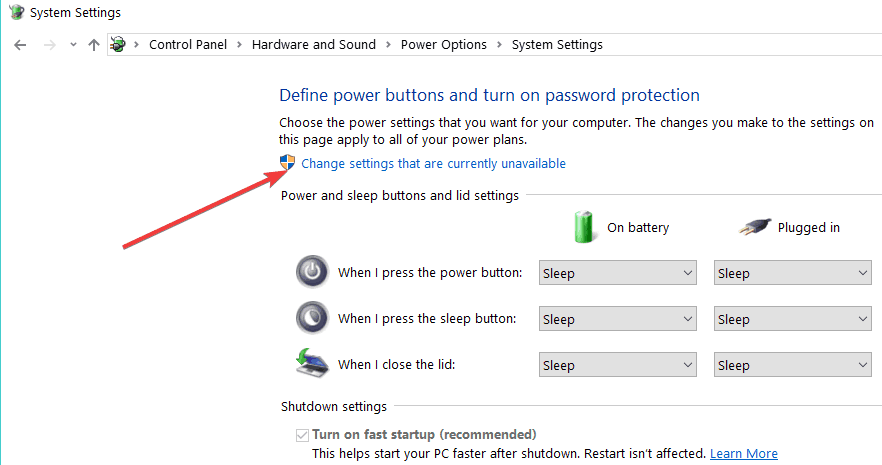The image size is (882, 465).
Task: Open power button Plugged in dropdown
Action: pyautogui.click(x=793, y=273)
